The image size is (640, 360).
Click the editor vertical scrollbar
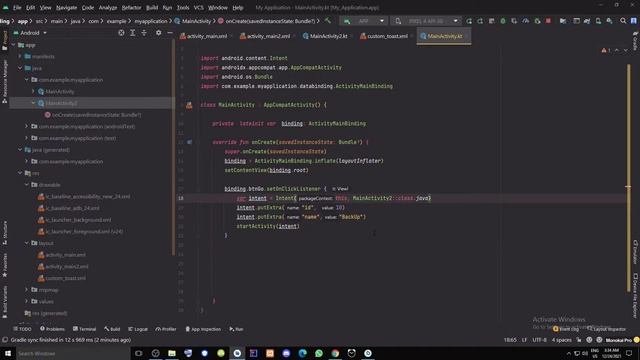click(x=629, y=178)
